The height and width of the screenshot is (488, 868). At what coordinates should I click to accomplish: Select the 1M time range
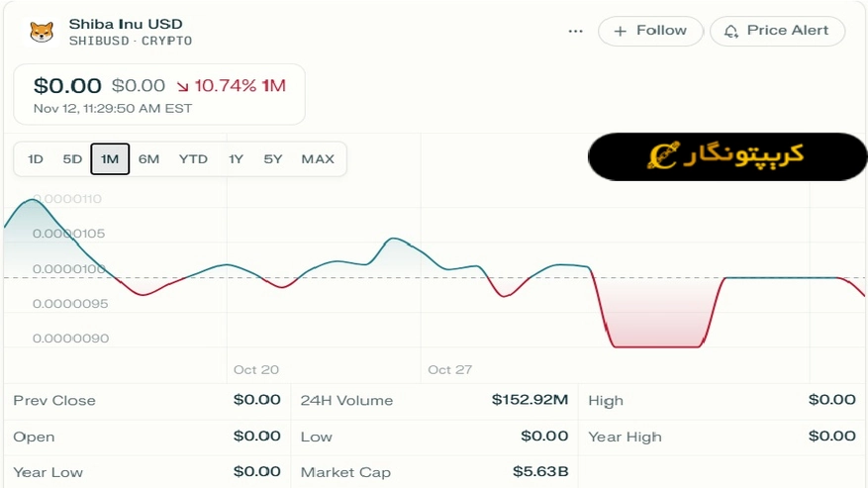tap(110, 159)
